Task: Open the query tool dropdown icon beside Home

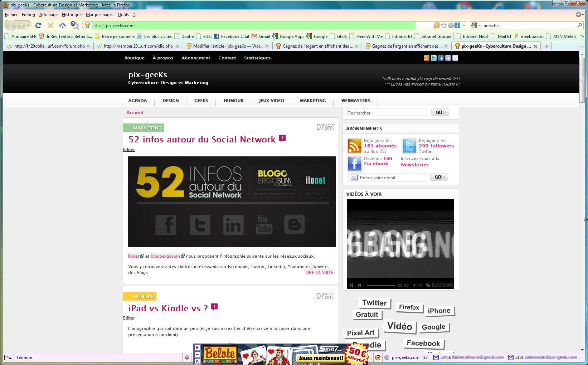Action: tap(74, 25)
